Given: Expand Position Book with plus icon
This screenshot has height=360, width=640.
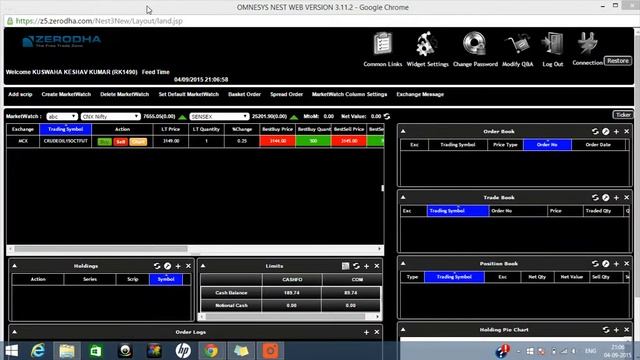Looking at the screenshot, I should pyautogui.click(x=616, y=264).
